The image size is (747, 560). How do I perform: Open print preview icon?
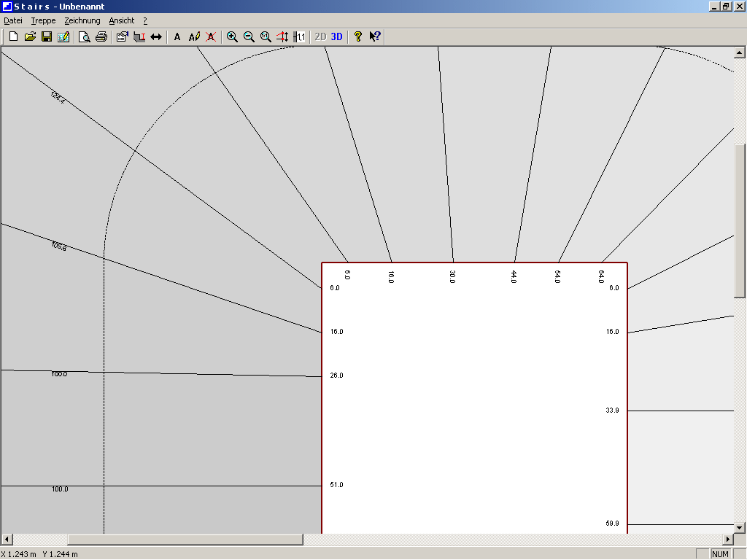tap(85, 36)
